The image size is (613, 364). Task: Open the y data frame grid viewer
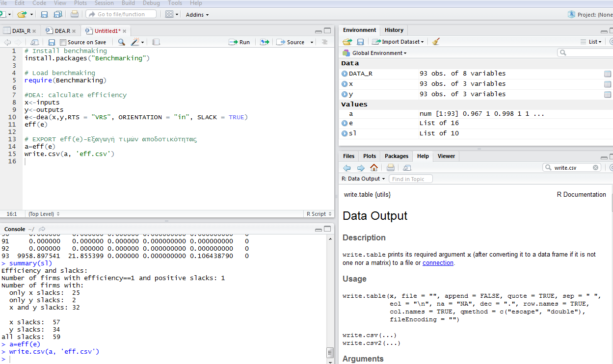(608, 94)
